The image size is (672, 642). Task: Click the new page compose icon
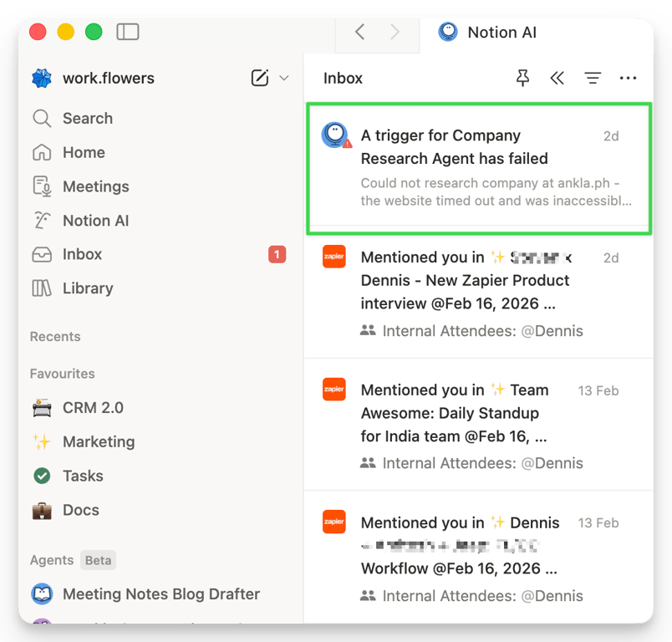[x=257, y=77]
